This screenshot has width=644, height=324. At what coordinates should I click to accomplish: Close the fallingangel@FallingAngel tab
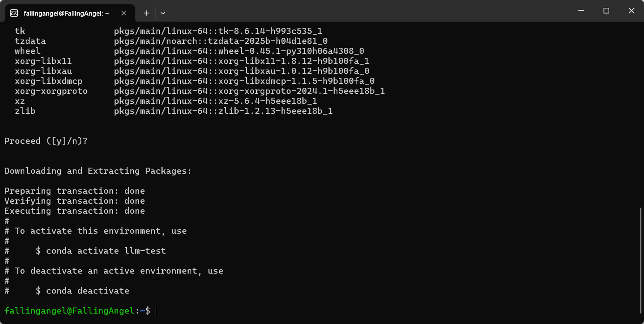(x=123, y=13)
